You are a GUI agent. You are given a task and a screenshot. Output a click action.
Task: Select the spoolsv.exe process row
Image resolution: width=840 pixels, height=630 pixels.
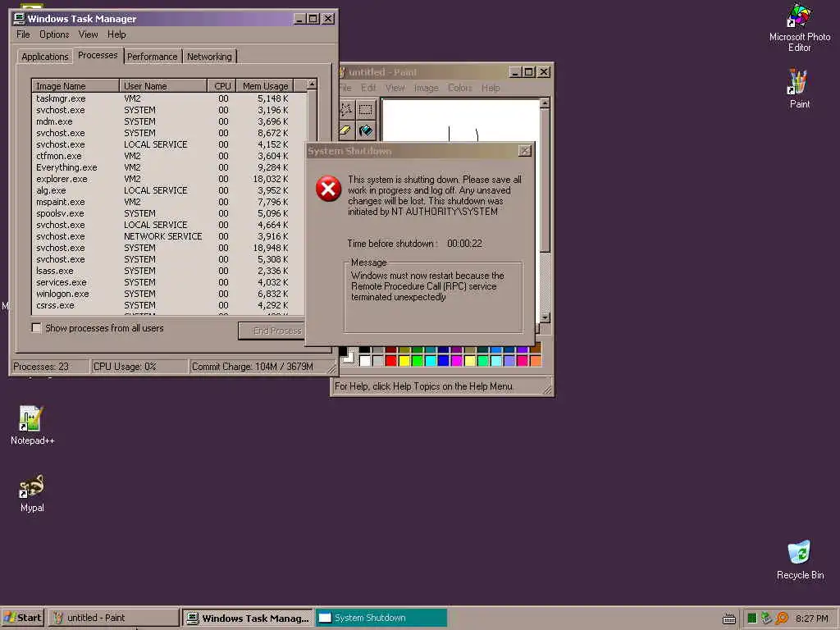pos(169,213)
